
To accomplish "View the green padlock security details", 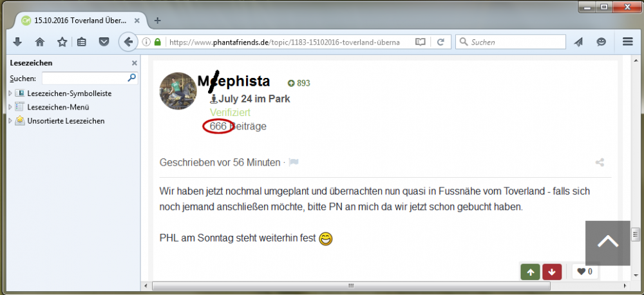I will 157,42.
